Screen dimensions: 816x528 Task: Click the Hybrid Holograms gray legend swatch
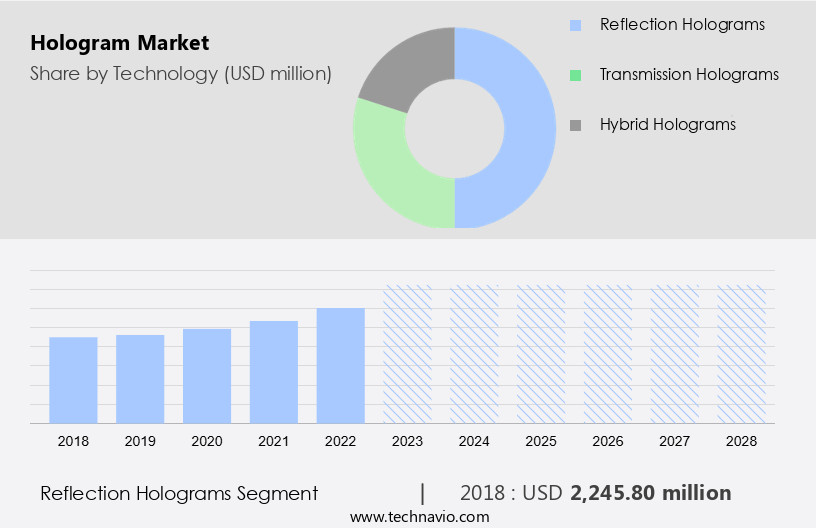(575, 125)
